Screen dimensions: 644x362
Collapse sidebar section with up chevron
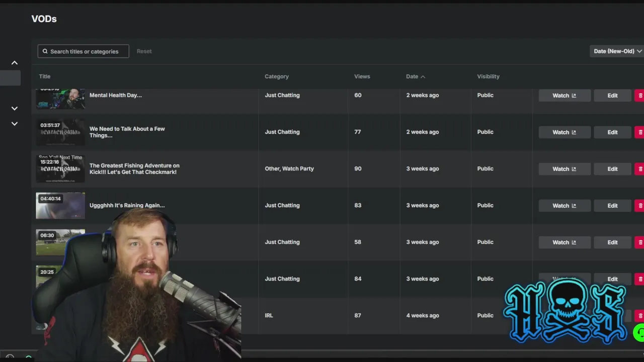click(x=15, y=63)
